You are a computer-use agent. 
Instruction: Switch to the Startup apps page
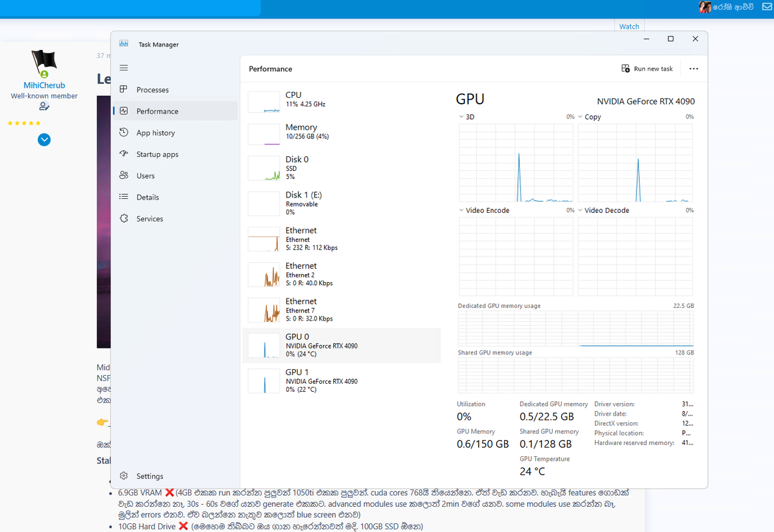158,154
